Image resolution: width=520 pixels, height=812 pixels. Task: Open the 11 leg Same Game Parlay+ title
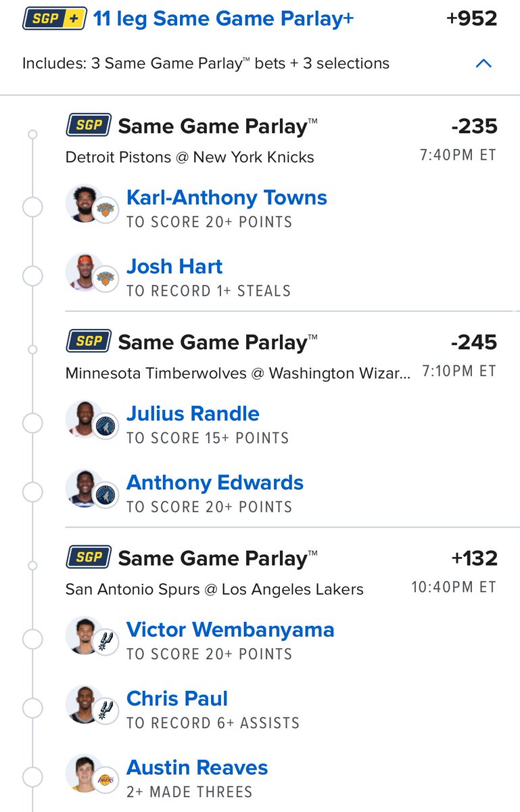point(223,19)
